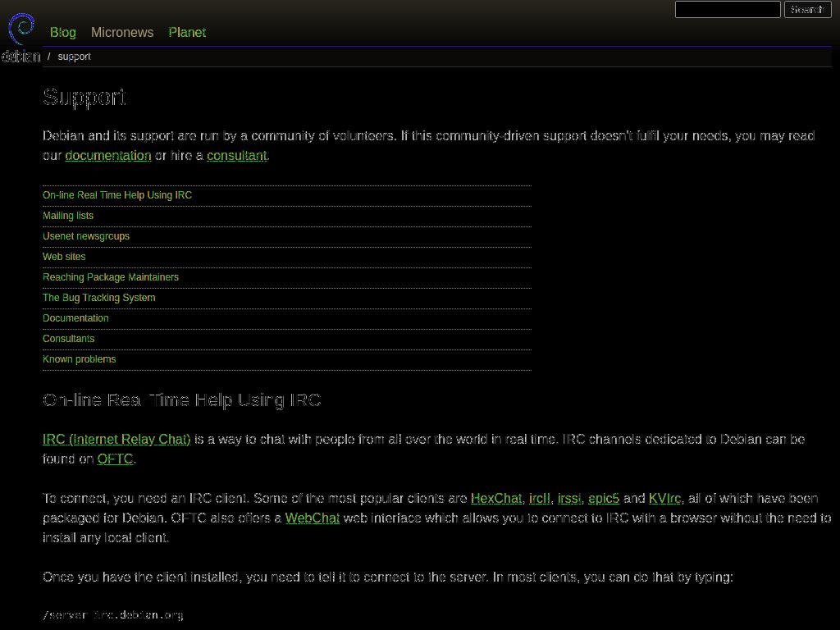The width and height of the screenshot is (840, 630).
Task: Jump to Usenet newsgroups section
Action: (86, 235)
